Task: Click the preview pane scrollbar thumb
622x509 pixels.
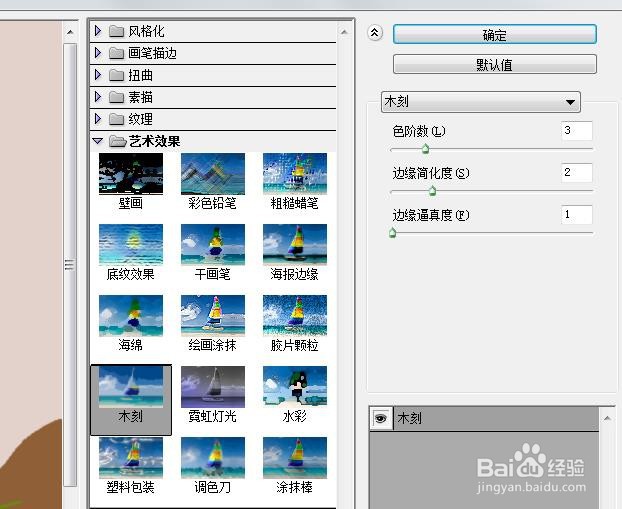Action: [70, 265]
